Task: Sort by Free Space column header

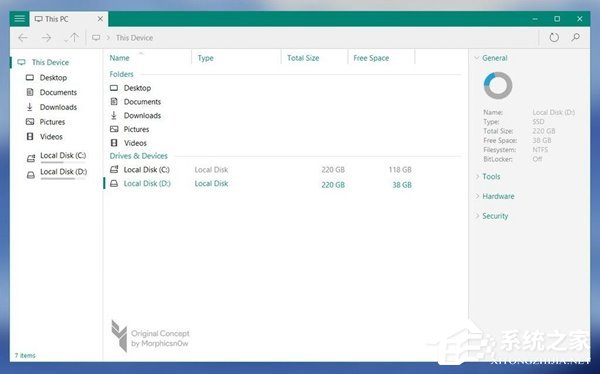Action: click(371, 58)
